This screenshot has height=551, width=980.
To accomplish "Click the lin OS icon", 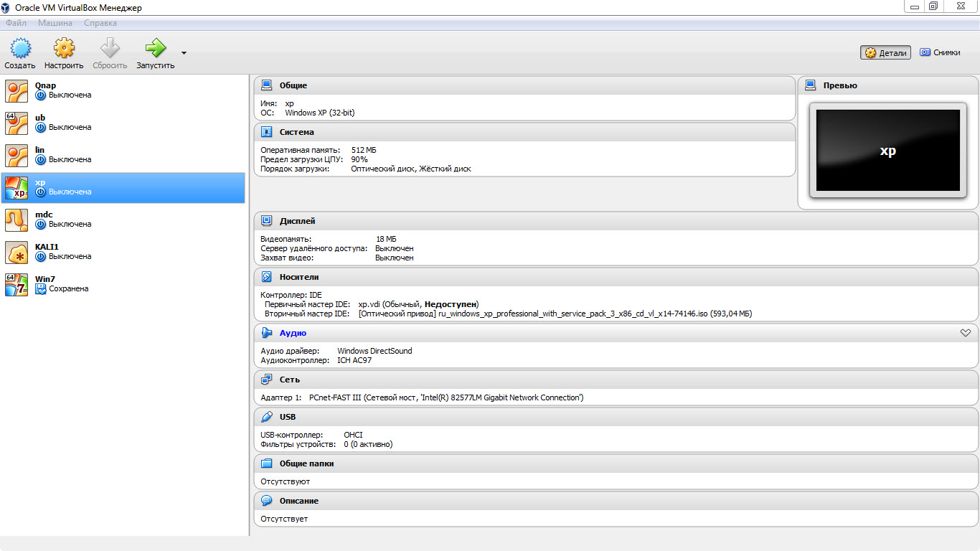I will pos(17,156).
